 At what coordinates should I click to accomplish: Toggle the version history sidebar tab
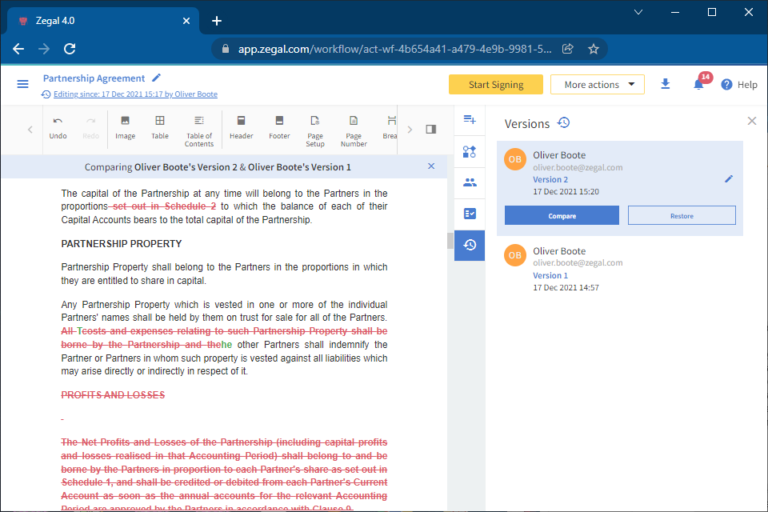pos(469,246)
